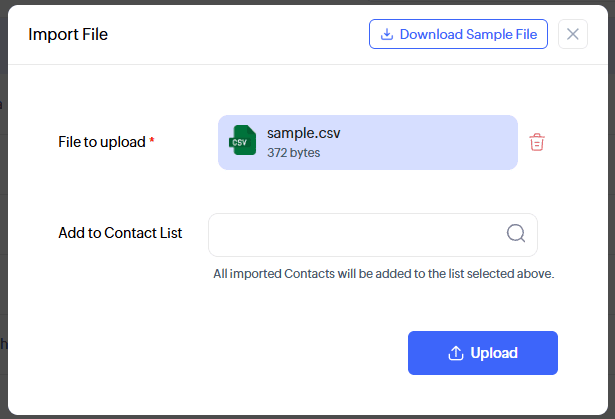
Task: Click the contact list search magnifier icon
Action: click(x=515, y=234)
